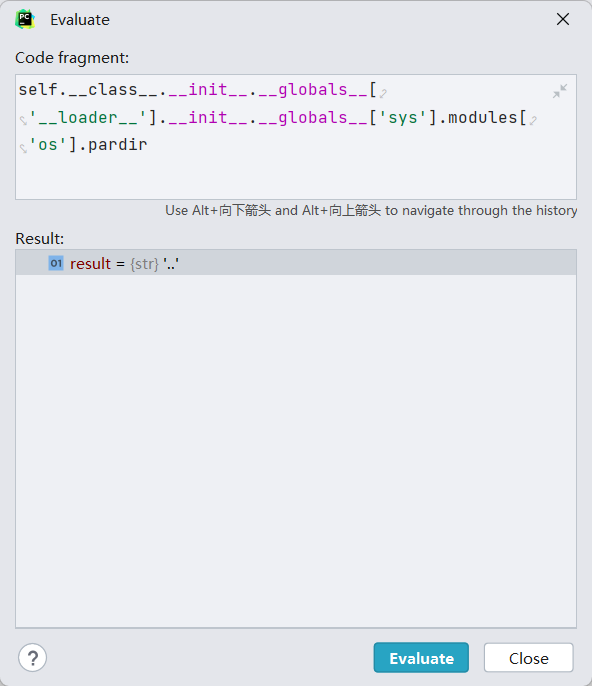Select the result = {str} '..' row
Image resolution: width=592 pixels, height=686 pixels.
click(x=296, y=263)
